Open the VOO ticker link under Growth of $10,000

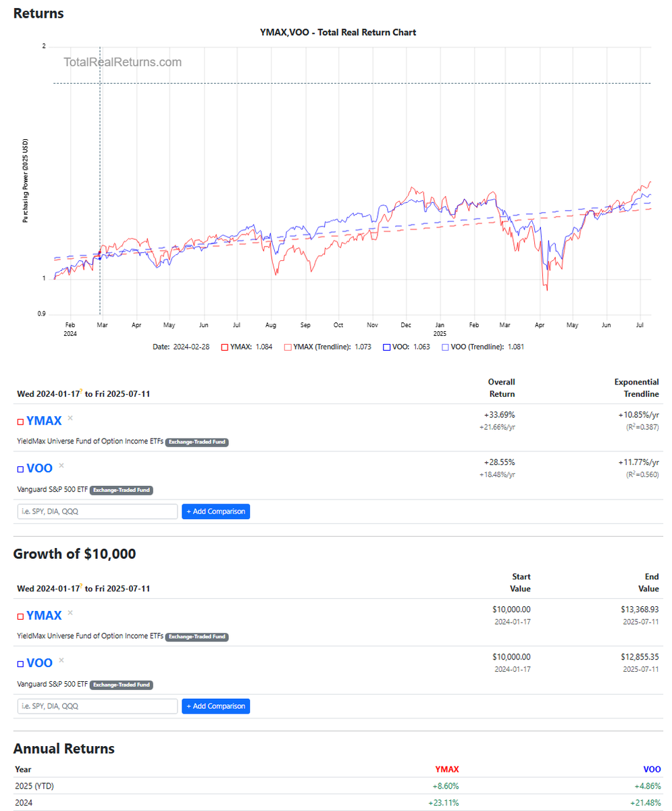tap(39, 662)
